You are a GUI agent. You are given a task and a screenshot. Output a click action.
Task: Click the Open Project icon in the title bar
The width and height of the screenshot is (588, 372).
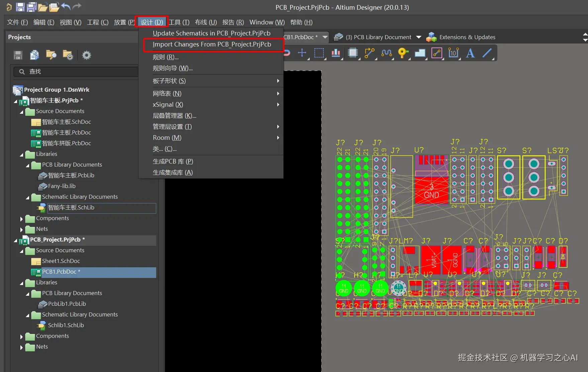[x=54, y=7]
